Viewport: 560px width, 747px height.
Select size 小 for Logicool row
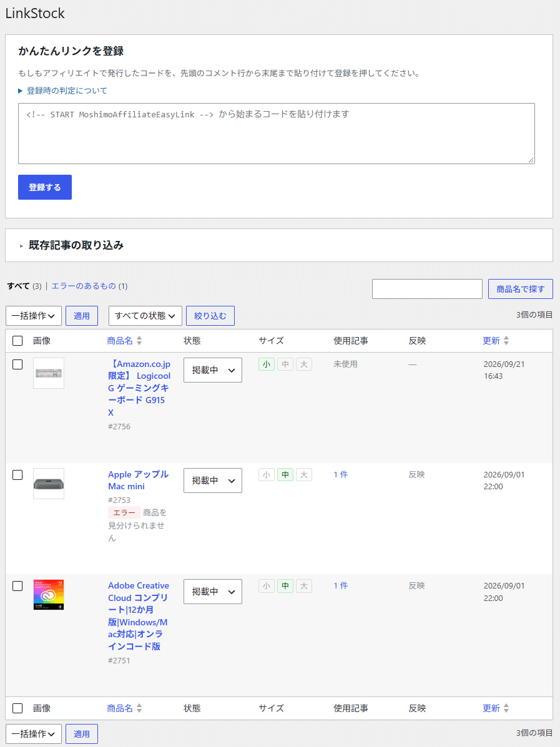click(267, 364)
